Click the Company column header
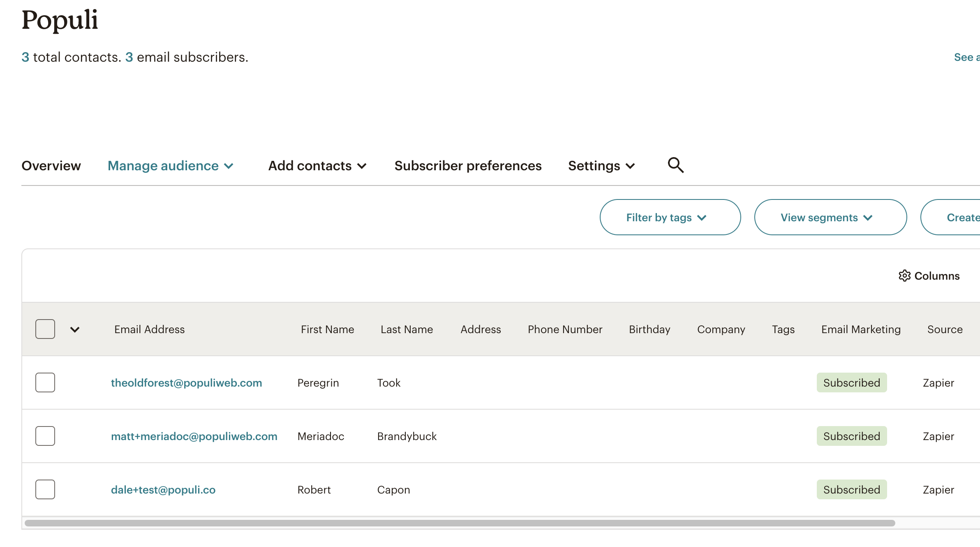This screenshot has width=980, height=547. coord(721,329)
